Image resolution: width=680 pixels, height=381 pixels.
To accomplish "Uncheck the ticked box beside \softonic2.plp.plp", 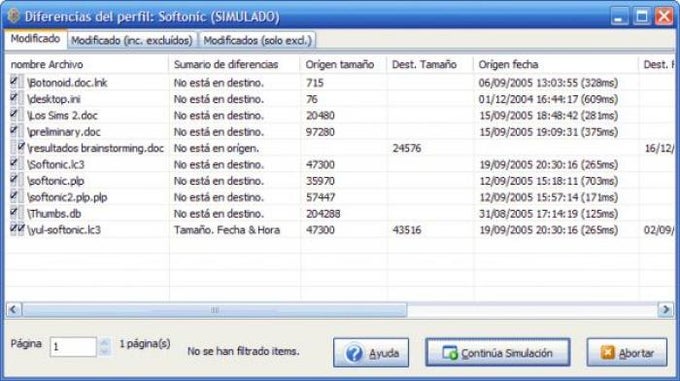I will [x=13, y=197].
